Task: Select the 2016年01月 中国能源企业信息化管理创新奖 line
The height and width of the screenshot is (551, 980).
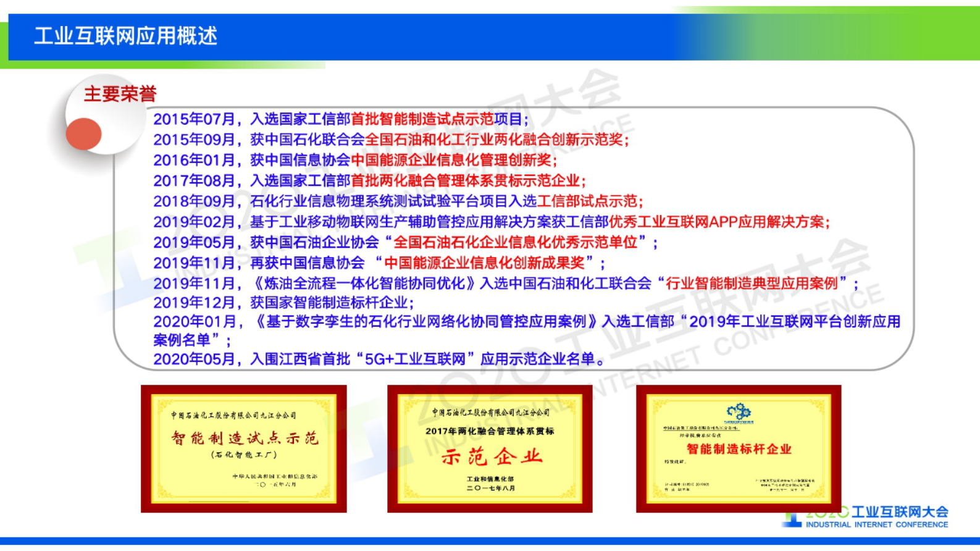Action: click(x=355, y=160)
